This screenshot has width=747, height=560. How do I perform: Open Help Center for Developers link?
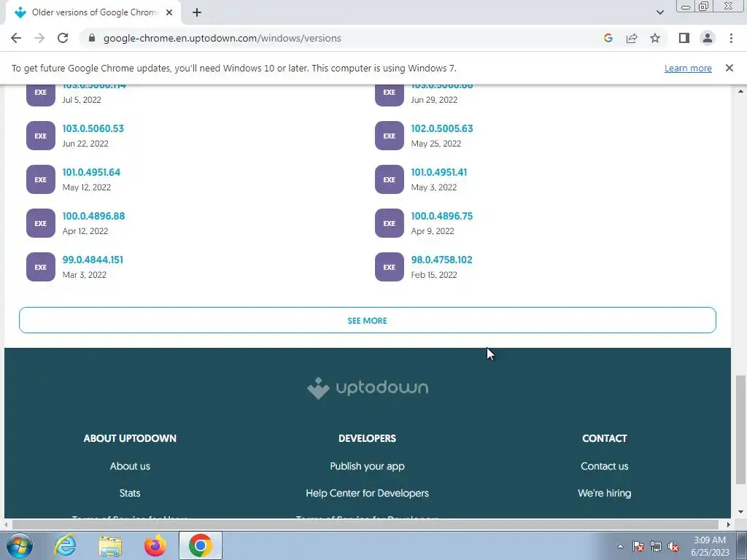tap(368, 493)
